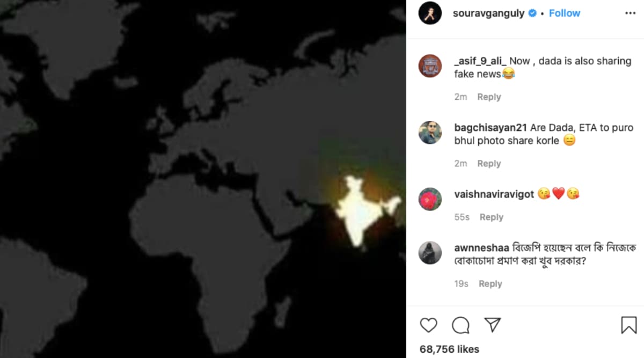
Task: Open the three-dot more options menu
Action: pyautogui.click(x=631, y=13)
